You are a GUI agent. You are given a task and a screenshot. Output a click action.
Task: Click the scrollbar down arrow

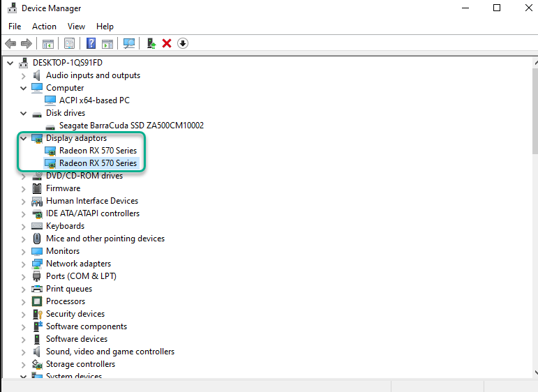pyautogui.click(x=536, y=372)
